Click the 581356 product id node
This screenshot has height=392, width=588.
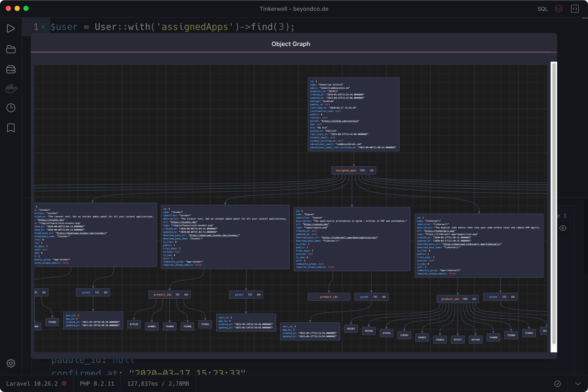[368, 331]
